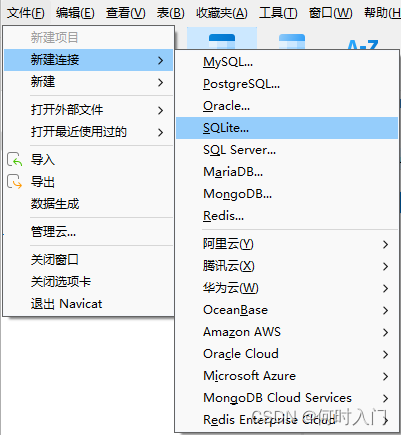The height and width of the screenshot is (435, 401).
Task: Expand the Oracle Cloud arrow
Action: pos(386,355)
